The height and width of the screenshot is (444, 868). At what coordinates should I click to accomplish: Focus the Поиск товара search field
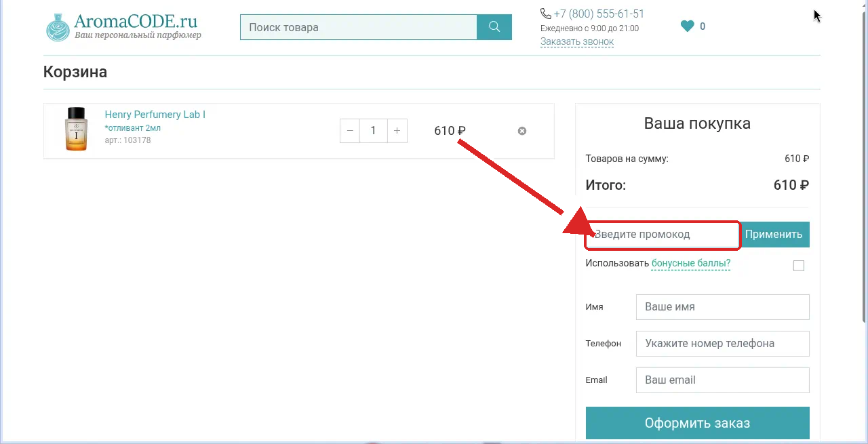pos(359,27)
